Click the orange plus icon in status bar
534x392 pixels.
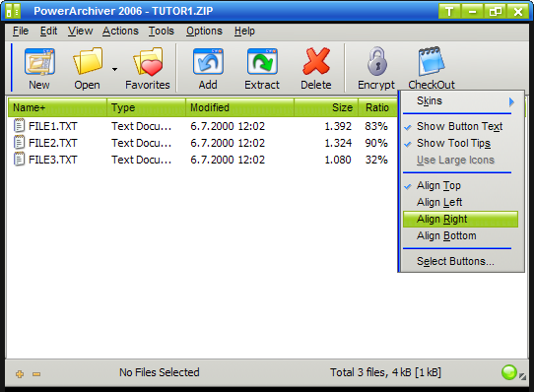[20, 374]
